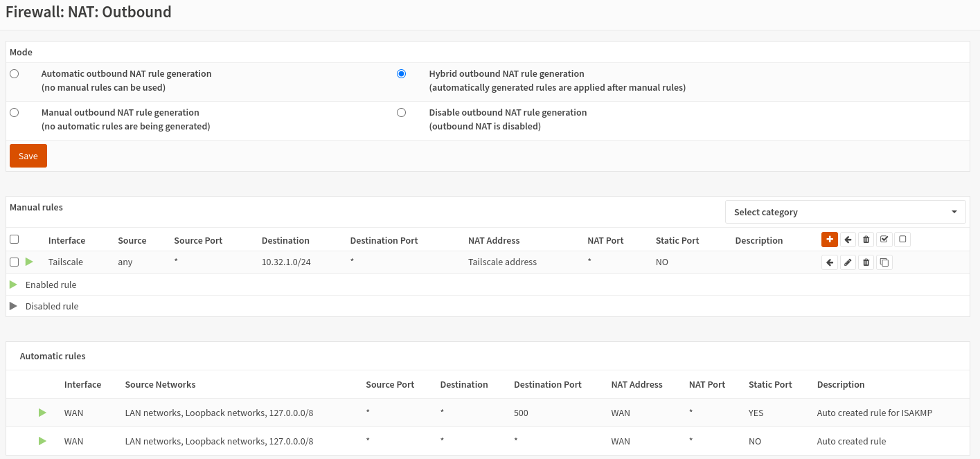Click the header move-selected-rules arrow icon
Viewport: 980px width, 459px height.
click(x=848, y=240)
